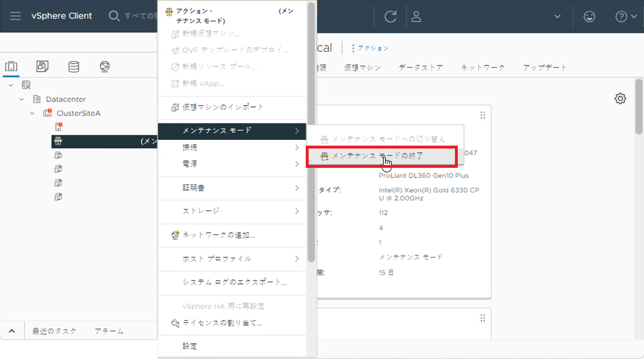Open the dropdown next to user name
The height and width of the screenshot is (359, 644).
point(557,16)
